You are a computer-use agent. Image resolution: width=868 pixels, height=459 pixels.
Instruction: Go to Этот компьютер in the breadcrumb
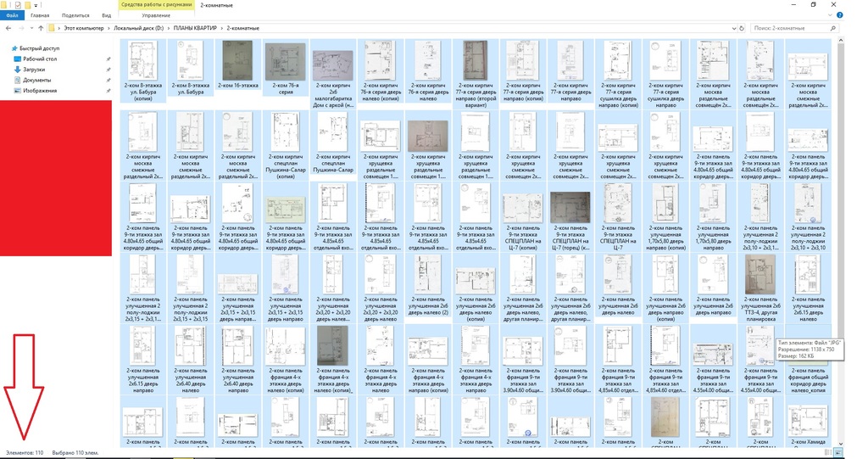tap(83, 28)
